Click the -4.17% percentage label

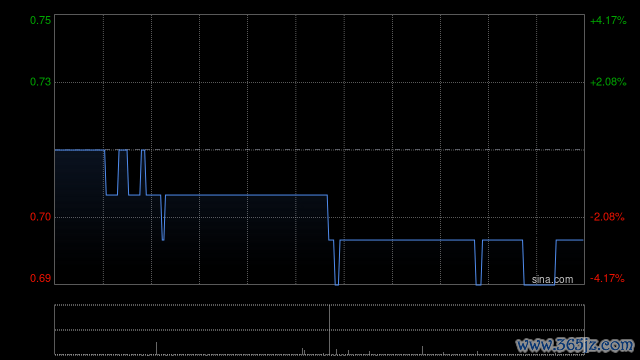click(x=607, y=278)
